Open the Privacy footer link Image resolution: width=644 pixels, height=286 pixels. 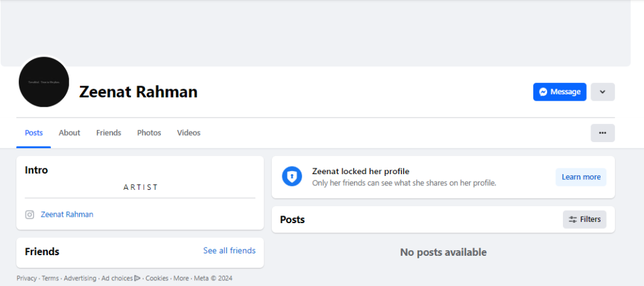(x=26, y=278)
